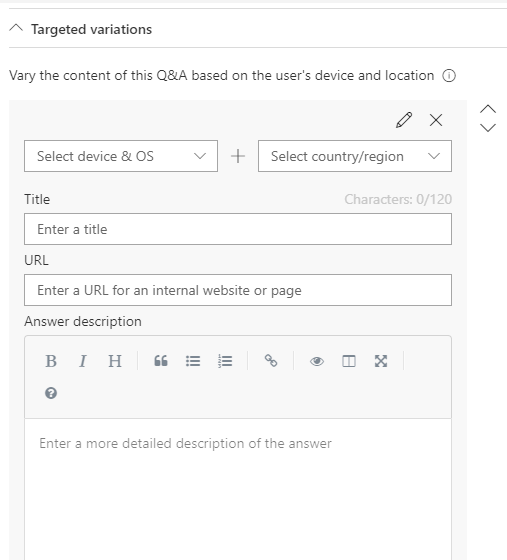
Task: Insert a blockquote in the editor
Action: [x=161, y=361]
